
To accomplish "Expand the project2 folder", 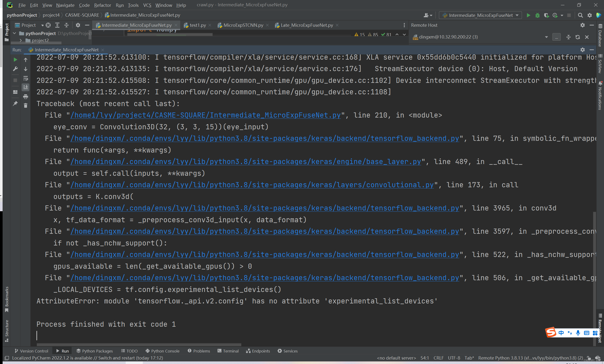I will (21, 40).
